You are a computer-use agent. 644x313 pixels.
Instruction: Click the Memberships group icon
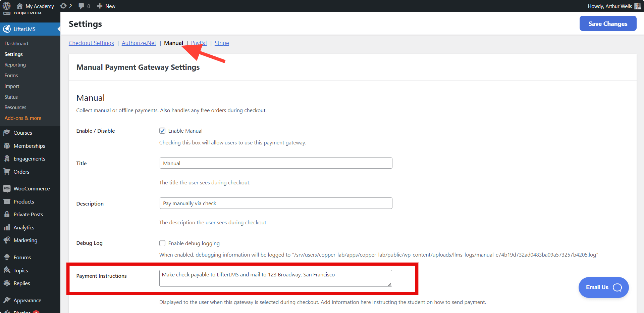pos(7,146)
